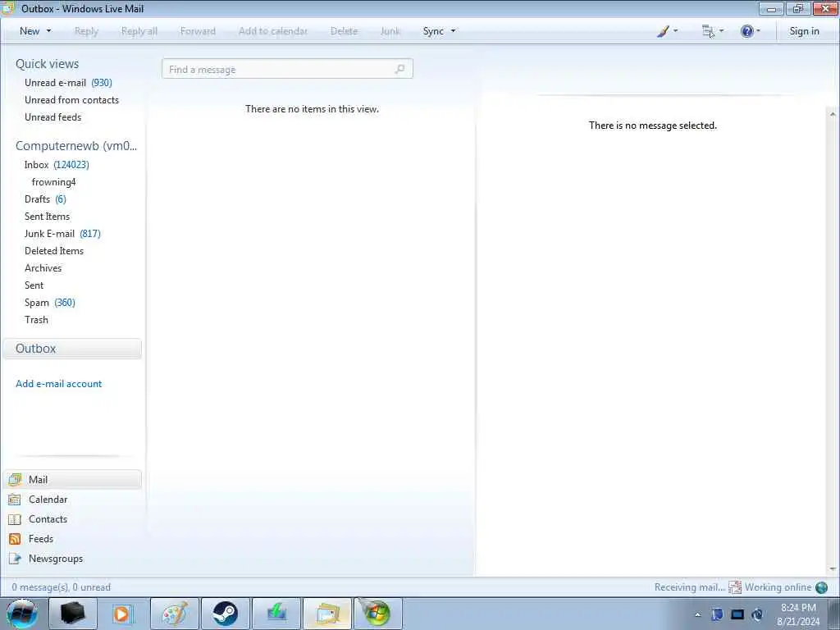
Task: Open the Menus icon in toolbar
Action: (x=708, y=31)
